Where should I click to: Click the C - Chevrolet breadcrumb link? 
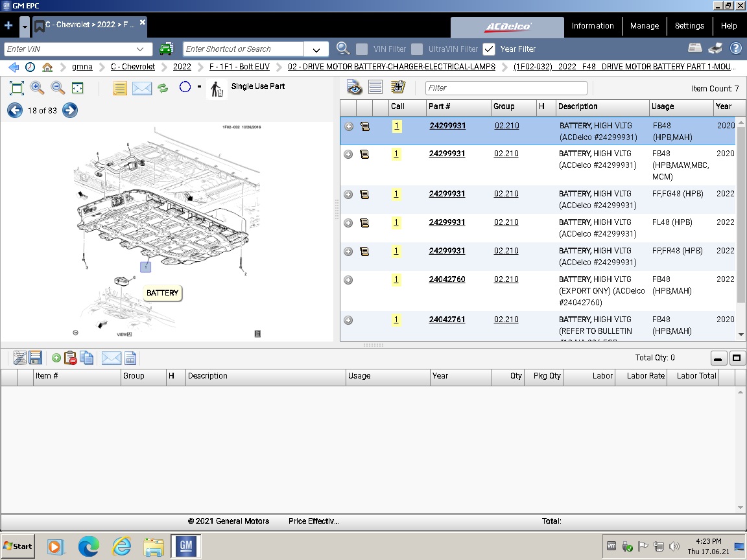(133, 67)
